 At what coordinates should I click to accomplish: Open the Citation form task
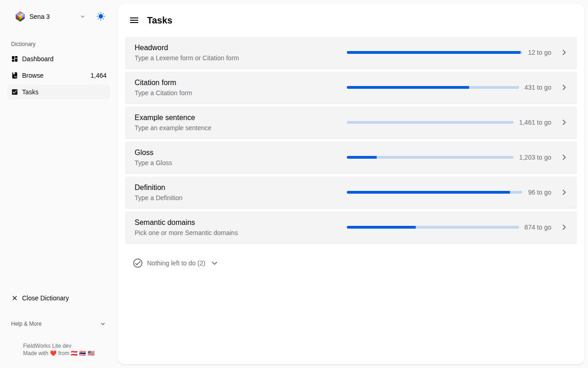[x=351, y=87]
